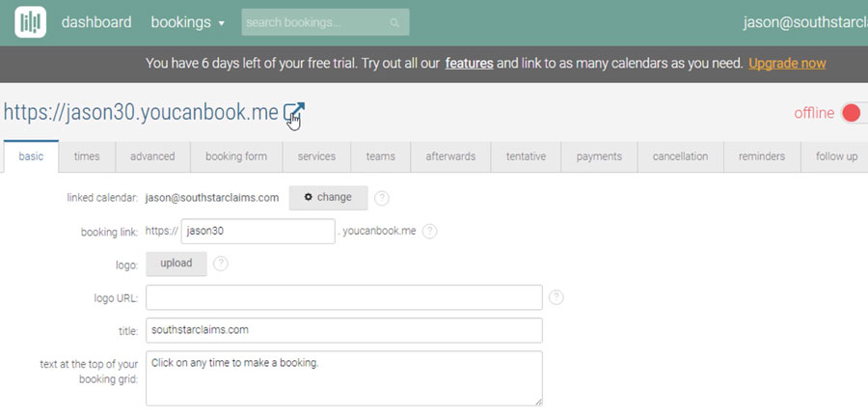Open the tentative tab
868x418 pixels.
pyautogui.click(x=526, y=157)
